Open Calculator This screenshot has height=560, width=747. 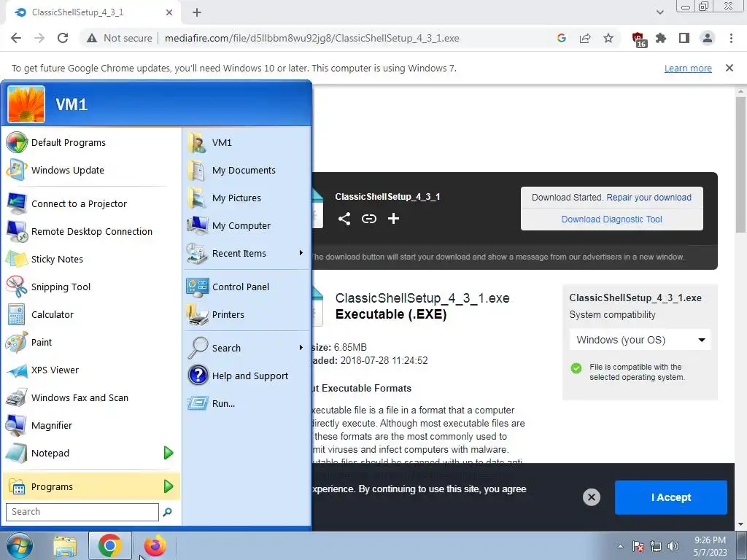90,314
